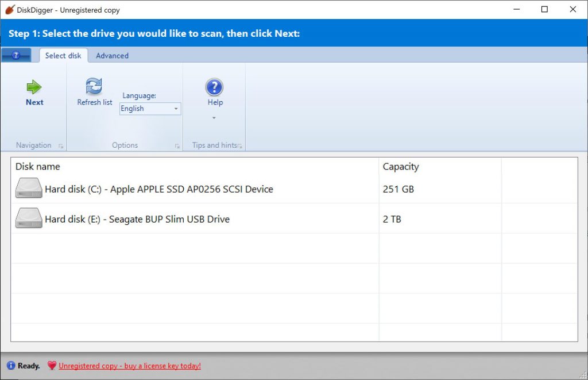Open the Options group dialog launcher
The image size is (588, 380).
[177, 146]
